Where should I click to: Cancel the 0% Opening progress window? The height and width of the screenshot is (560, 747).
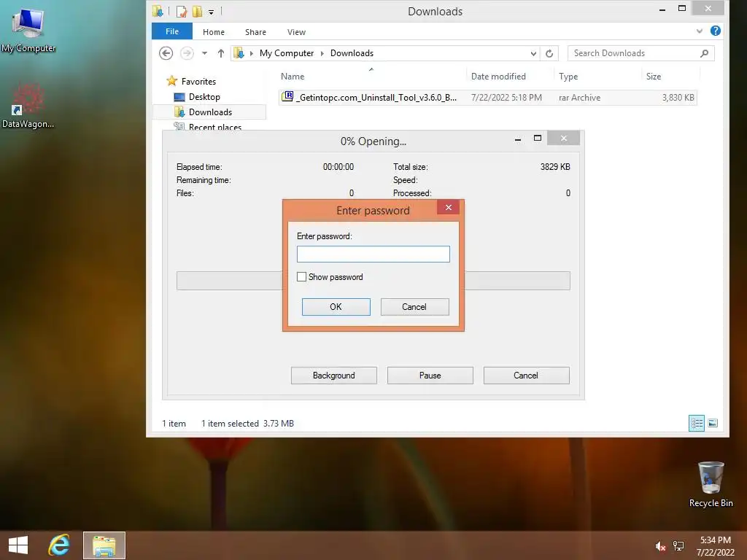[526, 376]
